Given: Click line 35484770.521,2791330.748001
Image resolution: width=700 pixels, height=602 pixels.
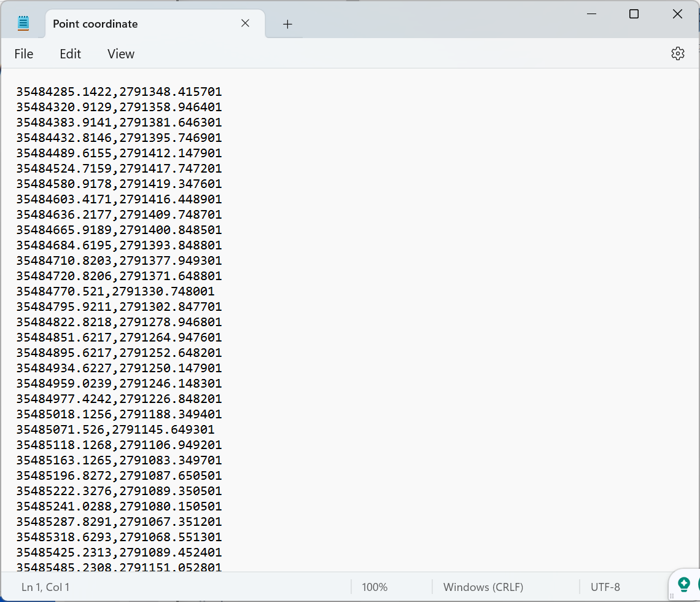Looking at the screenshot, I should coord(115,291).
